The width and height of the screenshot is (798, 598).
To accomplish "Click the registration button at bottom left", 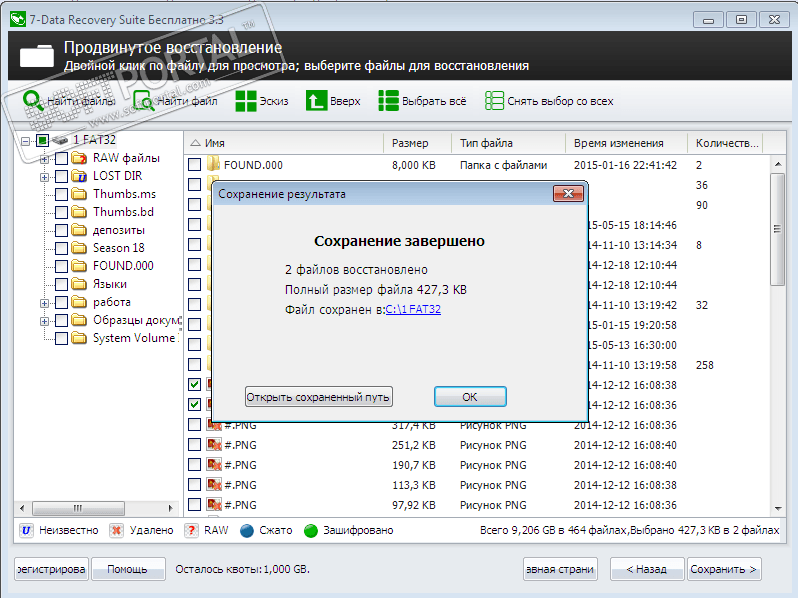I will pyautogui.click(x=51, y=569).
